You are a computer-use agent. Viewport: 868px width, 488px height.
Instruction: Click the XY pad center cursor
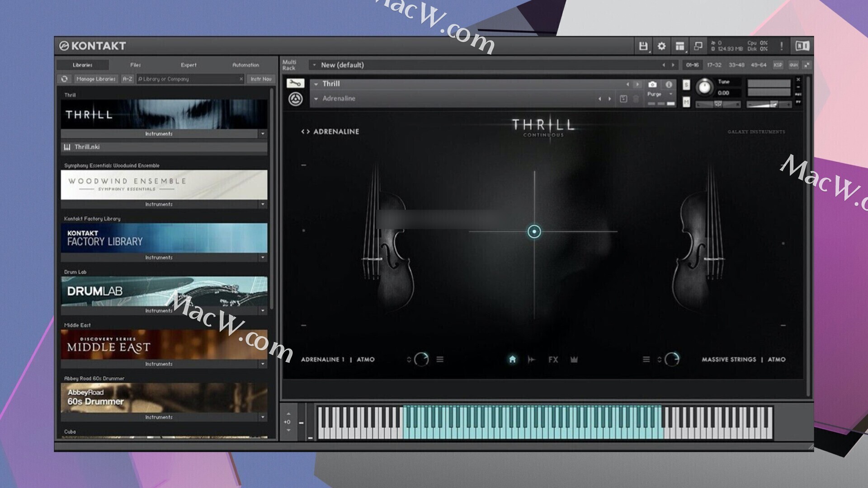coord(534,232)
